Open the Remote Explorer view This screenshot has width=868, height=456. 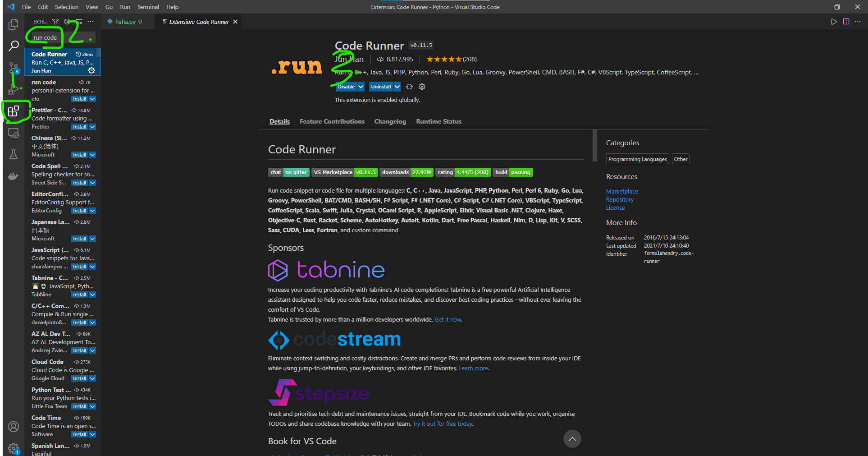14,133
